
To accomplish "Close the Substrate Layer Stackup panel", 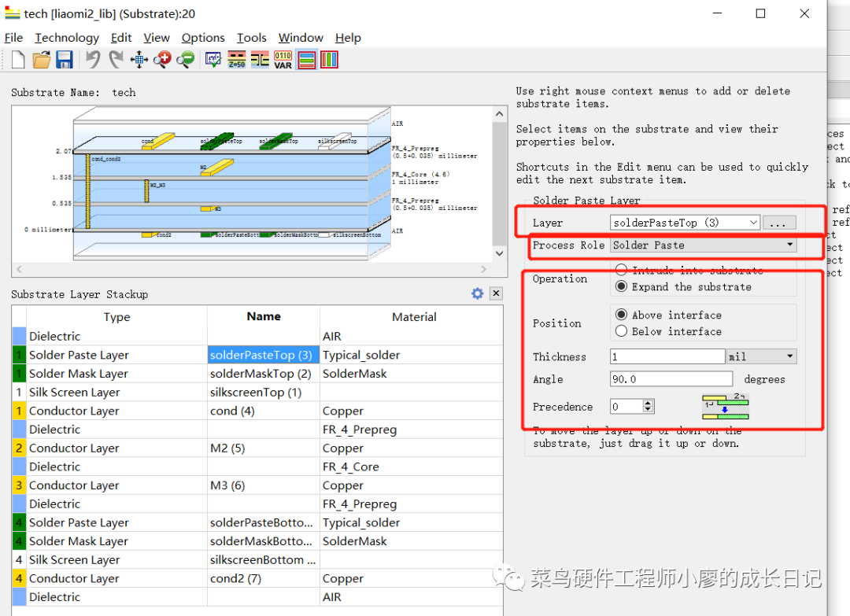I will [x=496, y=293].
